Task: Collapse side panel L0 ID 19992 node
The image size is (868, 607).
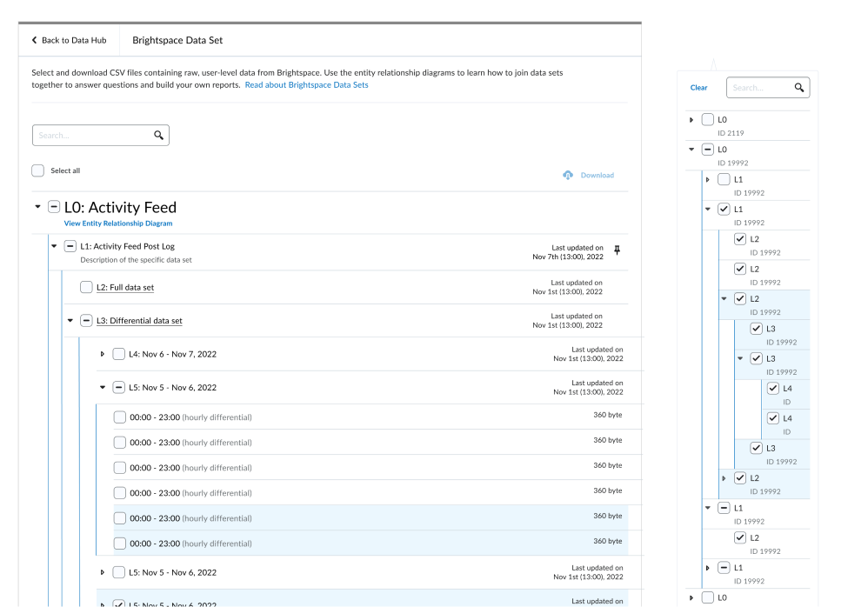Action: (x=691, y=150)
